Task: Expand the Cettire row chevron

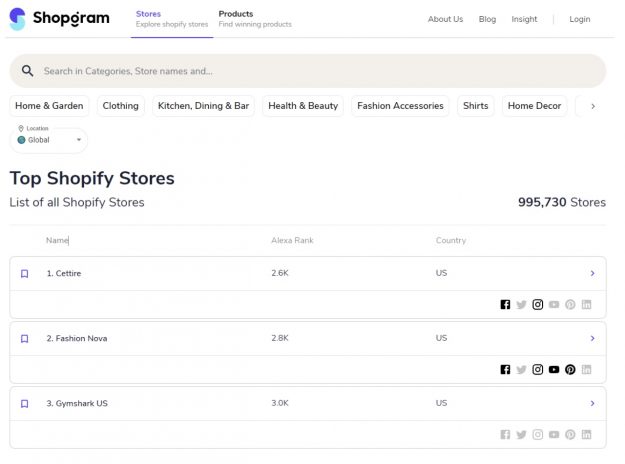Action: (593, 273)
